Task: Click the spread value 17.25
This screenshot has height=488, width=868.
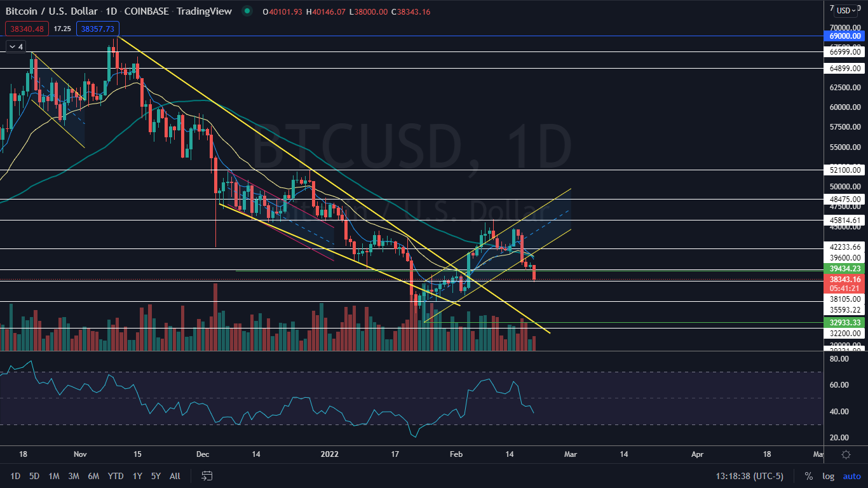Action: pyautogui.click(x=62, y=29)
